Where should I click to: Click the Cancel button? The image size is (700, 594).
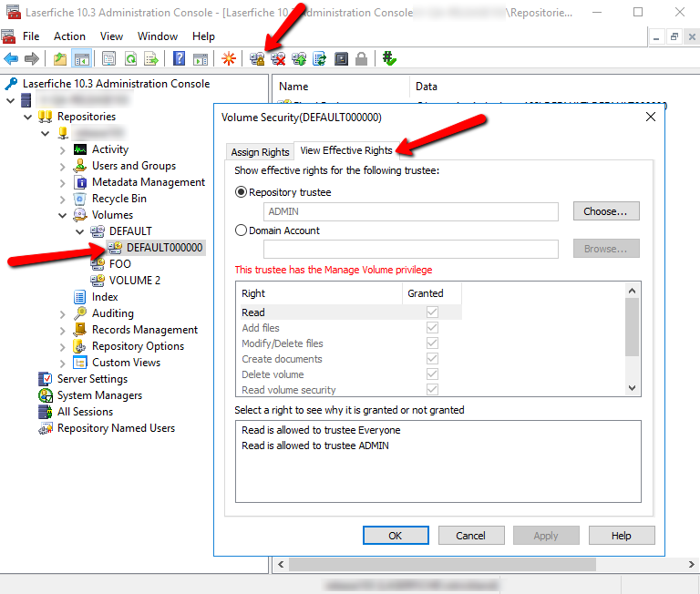point(471,535)
